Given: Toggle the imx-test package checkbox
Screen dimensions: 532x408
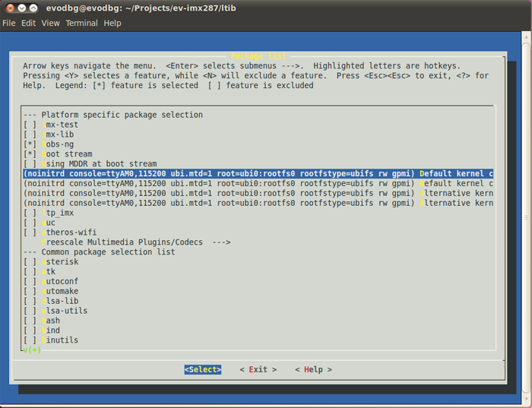Looking at the screenshot, I should pos(30,125).
